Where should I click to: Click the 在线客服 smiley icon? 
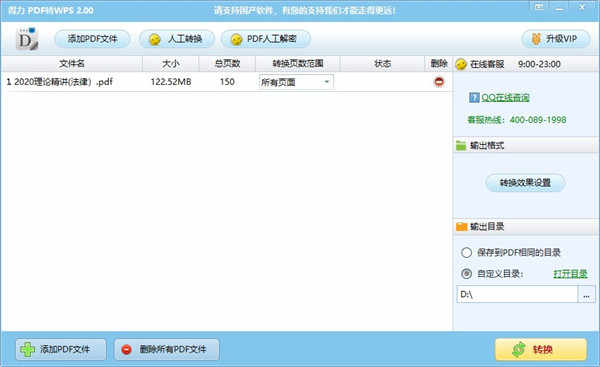pos(461,64)
